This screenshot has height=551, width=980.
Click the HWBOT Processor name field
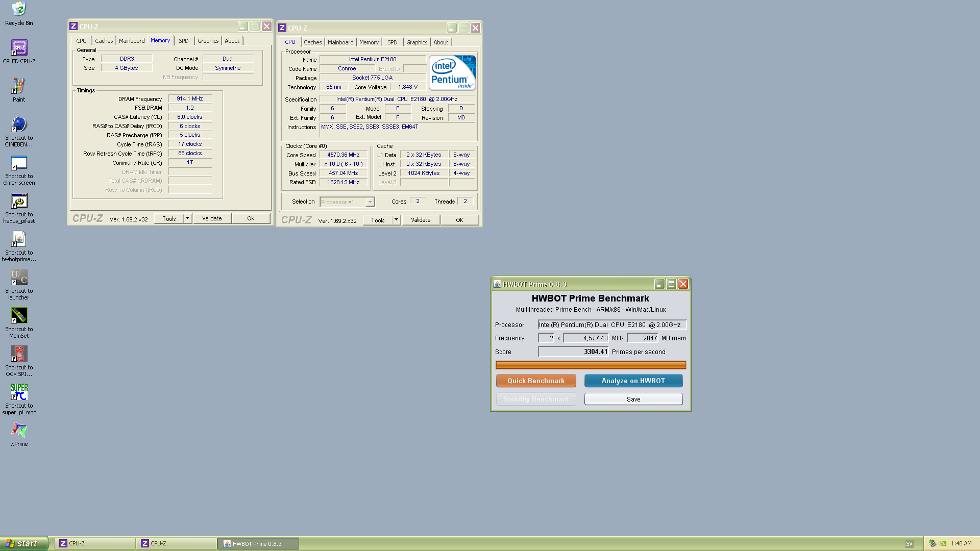pos(612,324)
